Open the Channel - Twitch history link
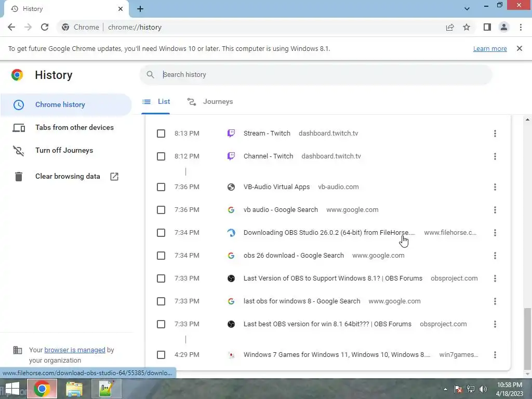 point(268,156)
